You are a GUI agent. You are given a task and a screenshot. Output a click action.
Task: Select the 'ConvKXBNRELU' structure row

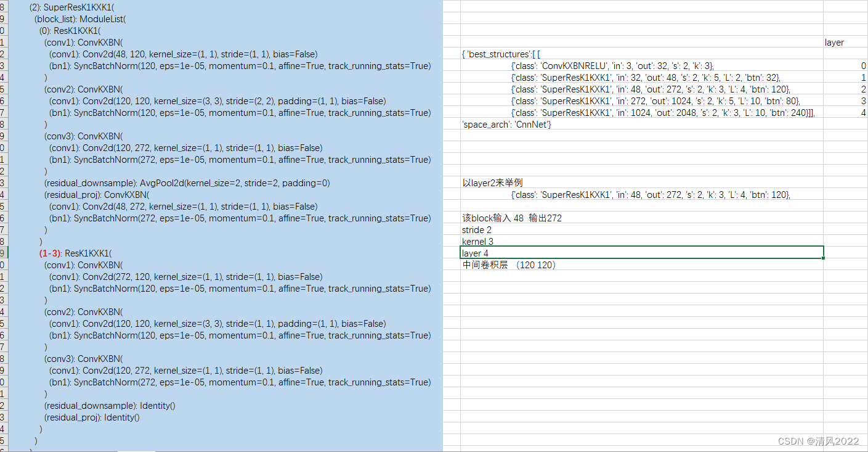pyautogui.click(x=612, y=66)
